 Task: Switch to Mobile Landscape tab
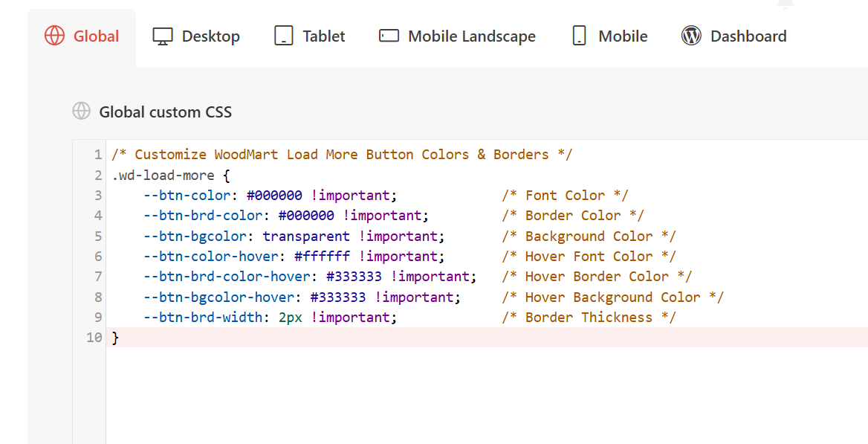coord(457,36)
